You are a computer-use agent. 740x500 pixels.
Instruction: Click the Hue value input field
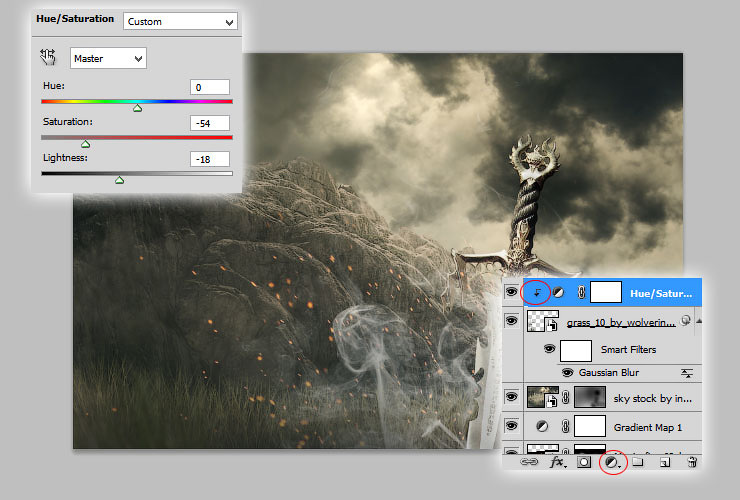click(210, 87)
